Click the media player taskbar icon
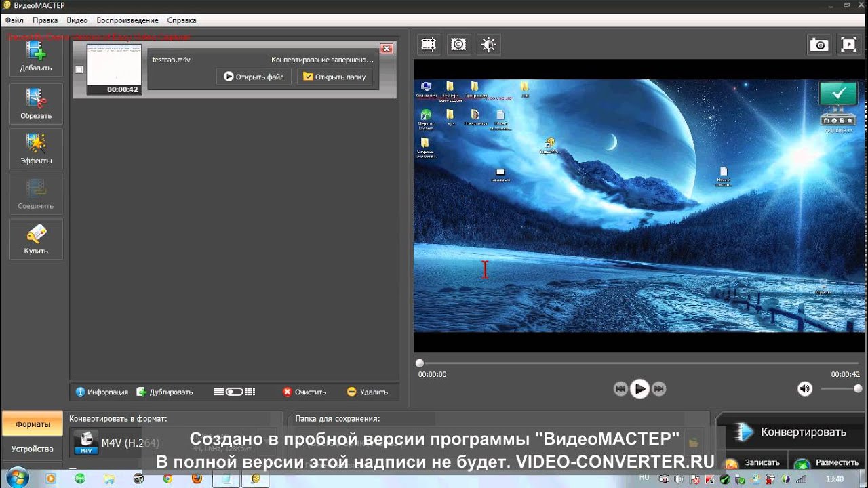This screenshot has height=488, width=868. click(x=51, y=479)
